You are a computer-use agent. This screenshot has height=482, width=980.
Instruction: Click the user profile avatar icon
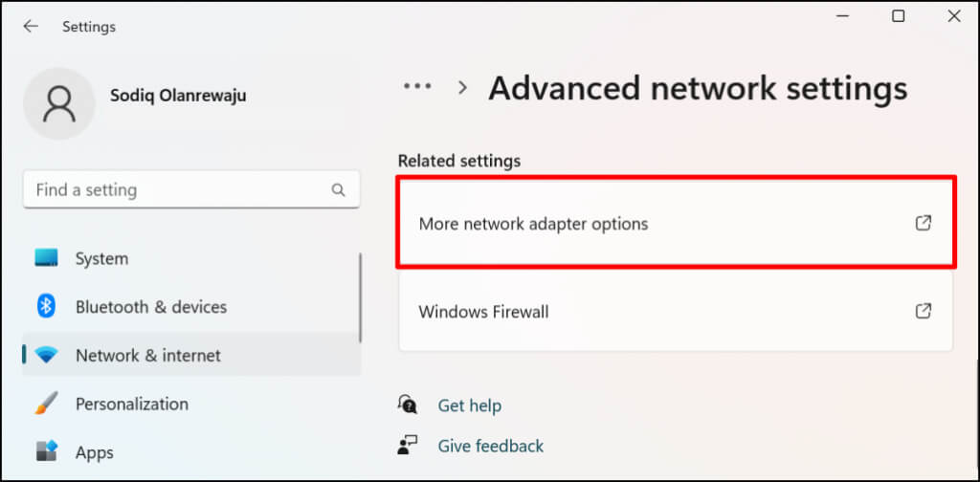(x=58, y=104)
